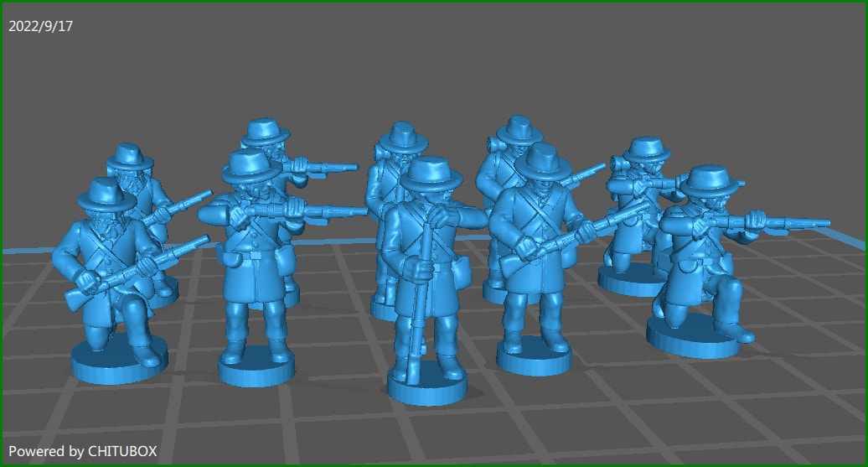Click the center soldier holding upright rifle
868x467 pixels.
tap(427, 268)
